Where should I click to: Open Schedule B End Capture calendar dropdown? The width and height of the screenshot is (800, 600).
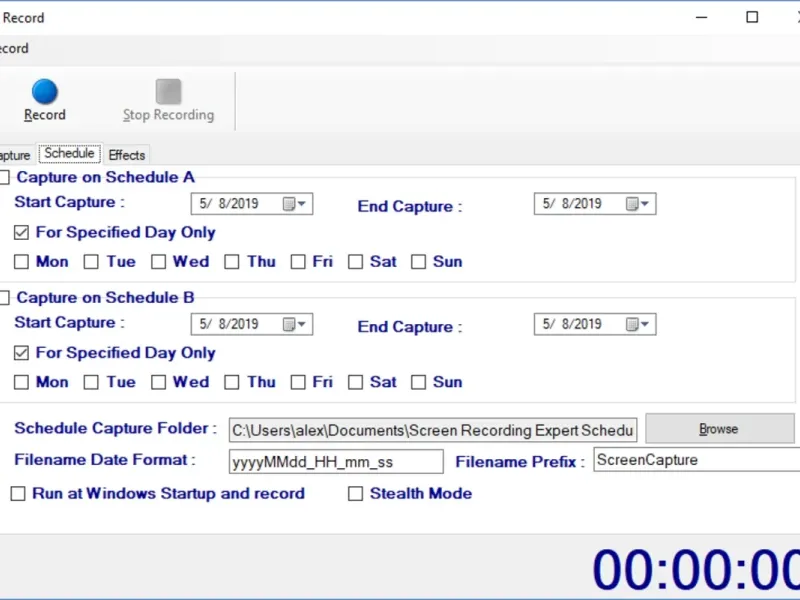coord(638,324)
